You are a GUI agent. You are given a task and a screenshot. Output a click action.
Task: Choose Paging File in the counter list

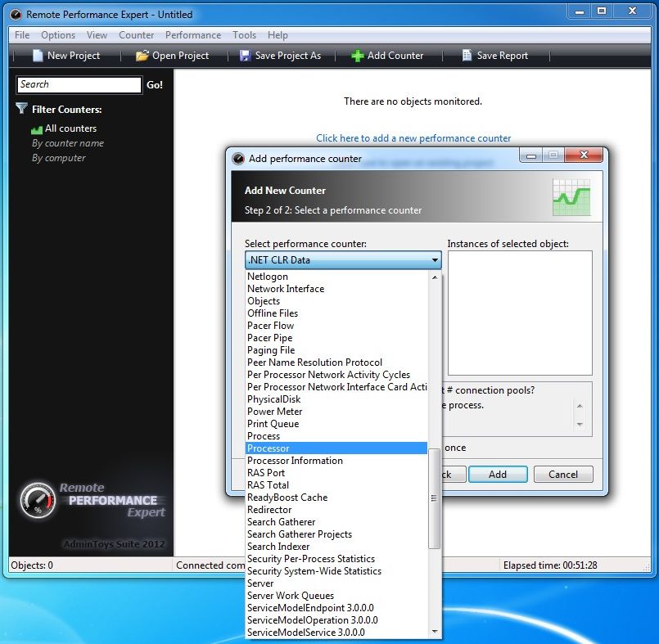tap(336, 350)
